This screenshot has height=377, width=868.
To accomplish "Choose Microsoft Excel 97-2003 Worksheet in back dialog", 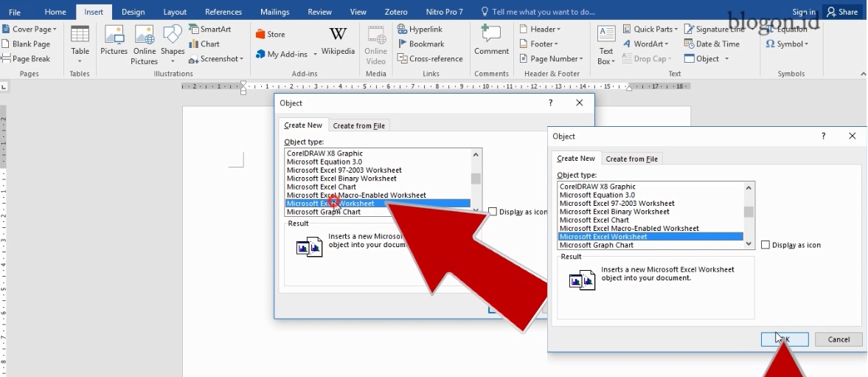I will (344, 170).
